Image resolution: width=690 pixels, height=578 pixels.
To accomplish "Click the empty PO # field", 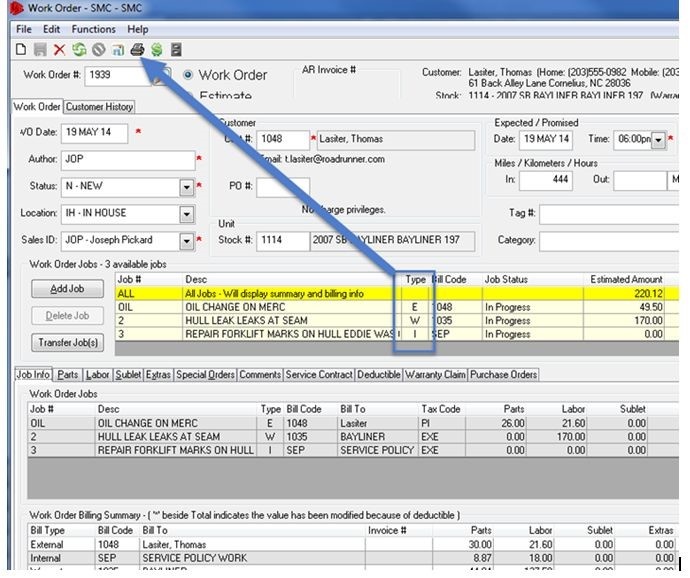I will pyautogui.click(x=283, y=188).
